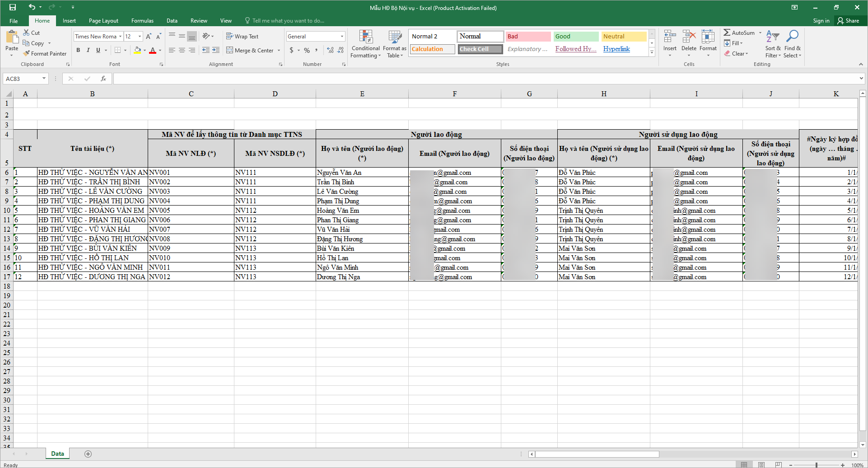Click the Format Painter brush

click(x=27, y=53)
